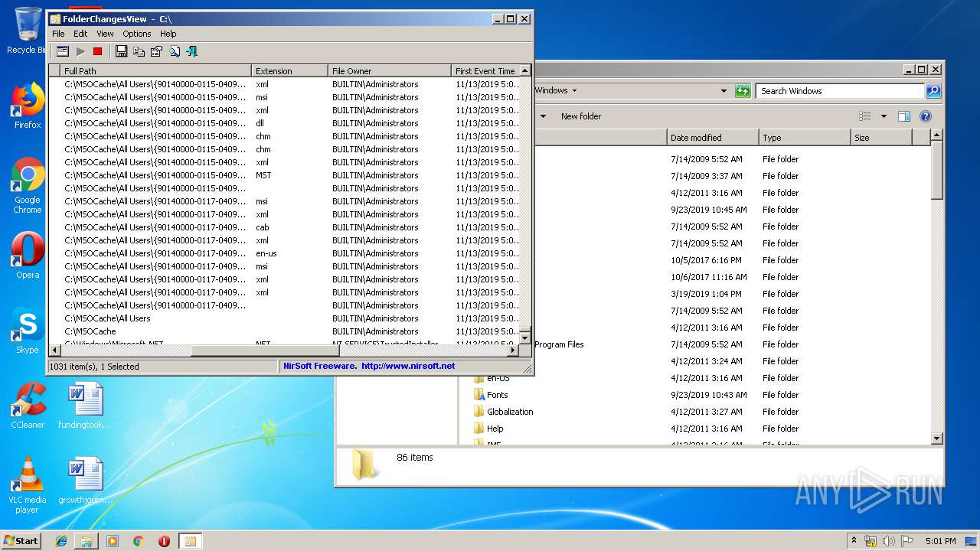Image resolution: width=980 pixels, height=551 pixels.
Task: Open the view options dropdown arrow in Explorer
Action: [884, 116]
